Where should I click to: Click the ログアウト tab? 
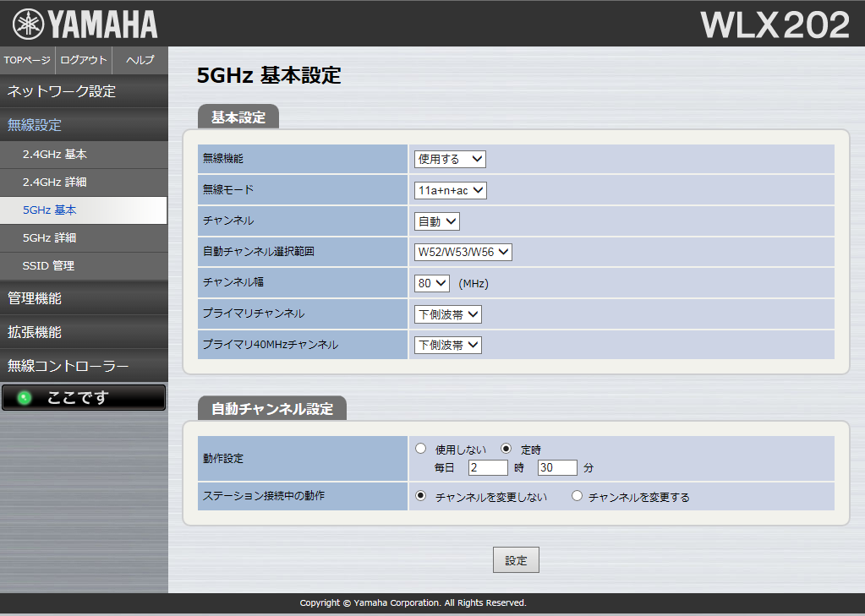[84, 60]
